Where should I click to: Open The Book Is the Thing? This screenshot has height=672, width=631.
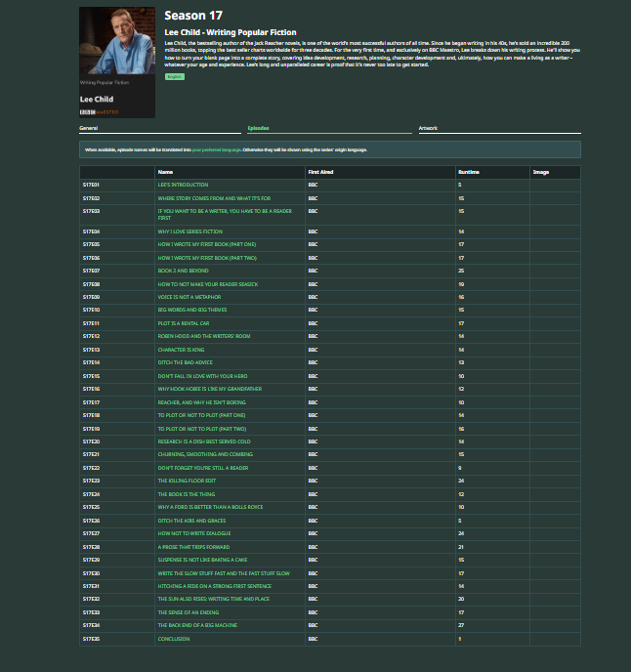[x=186, y=494]
